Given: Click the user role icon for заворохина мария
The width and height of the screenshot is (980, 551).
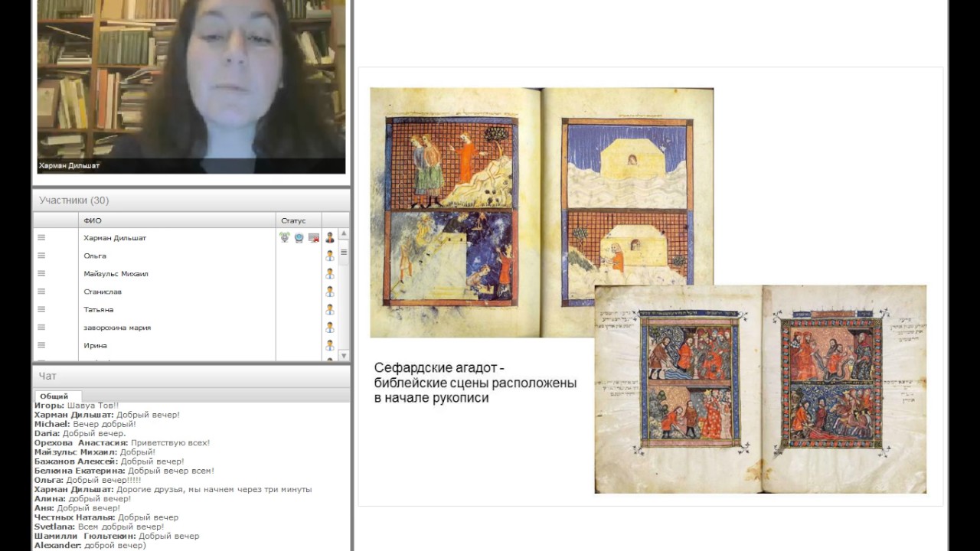Looking at the screenshot, I should coord(330,328).
